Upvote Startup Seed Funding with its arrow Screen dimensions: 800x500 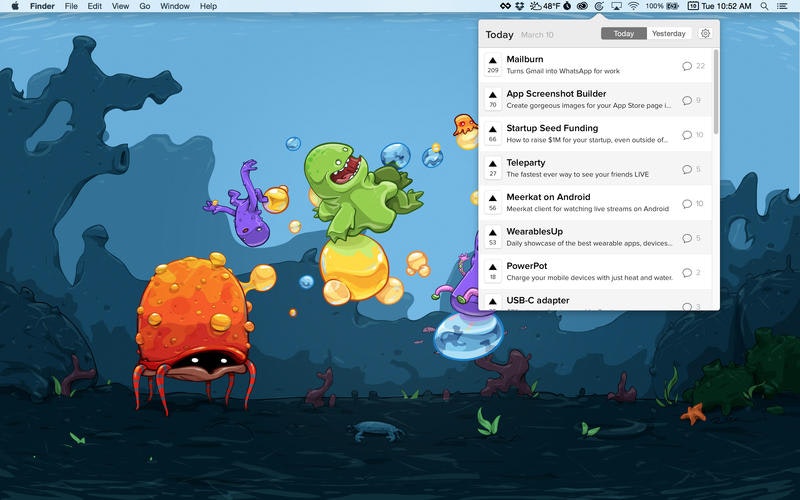point(492,129)
